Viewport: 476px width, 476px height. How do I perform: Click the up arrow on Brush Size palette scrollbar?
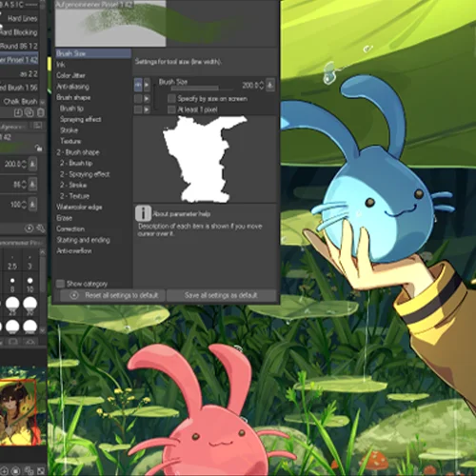pos(42,252)
